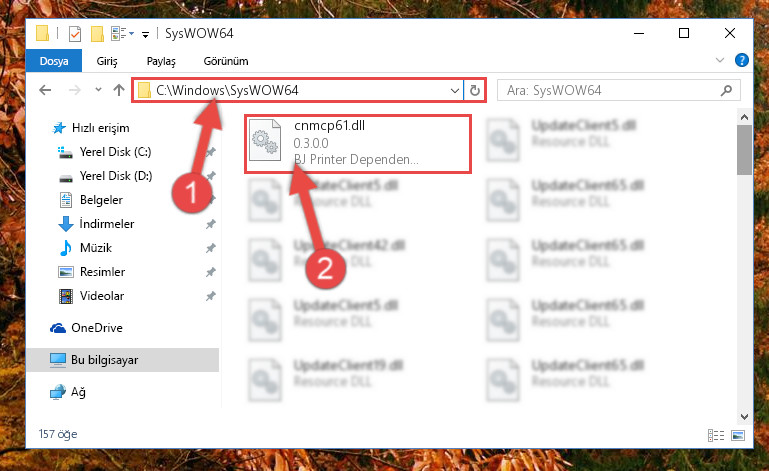Open the Help question mark icon
Screen dimensions: 769x471
pos(742,60)
